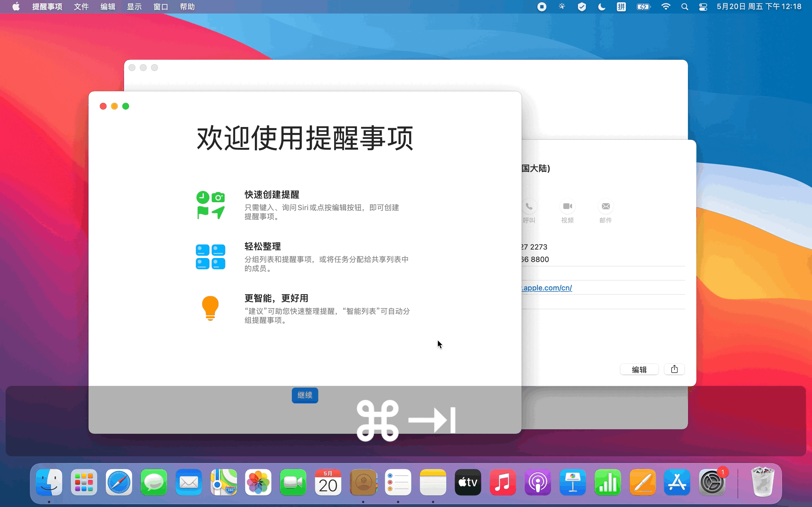
Task: Open Podcasts from the Dock
Action: pos(538,482)
